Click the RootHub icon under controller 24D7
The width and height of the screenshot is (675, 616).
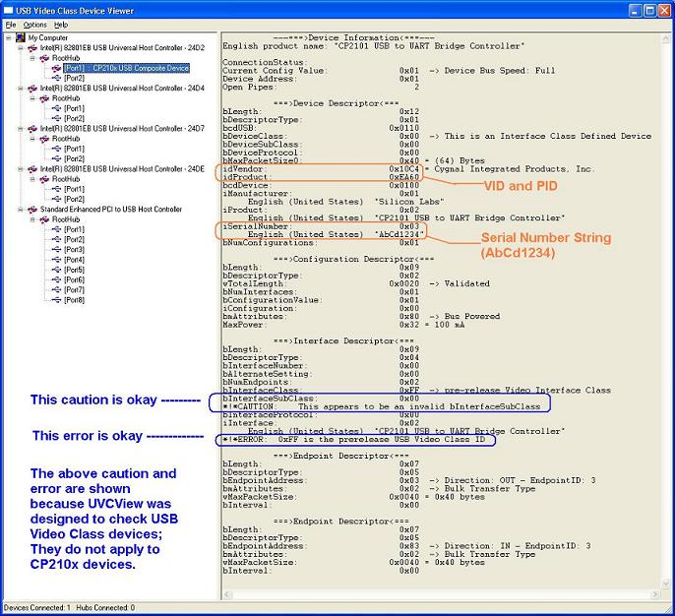(x=44, y=139)
